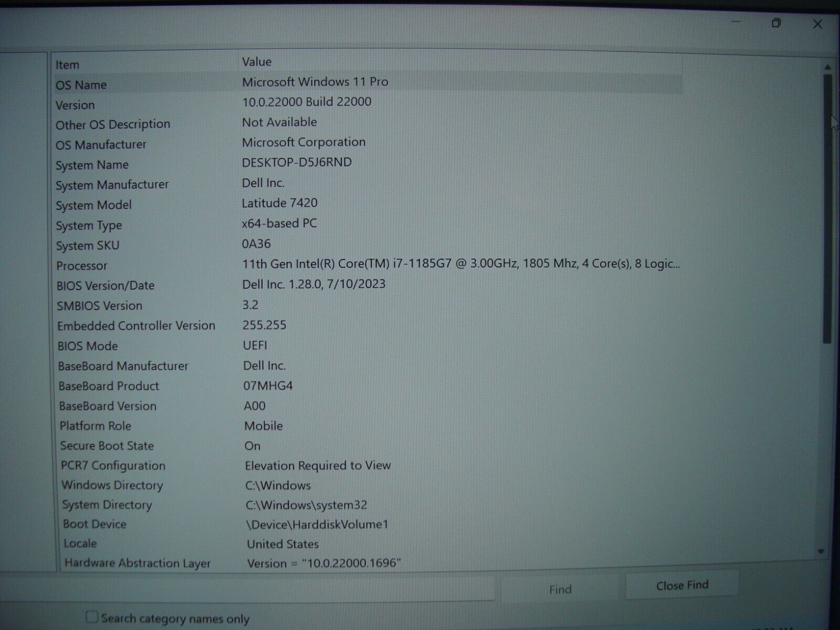
Task: Click value 255.255
Action: tap(264, 325)
